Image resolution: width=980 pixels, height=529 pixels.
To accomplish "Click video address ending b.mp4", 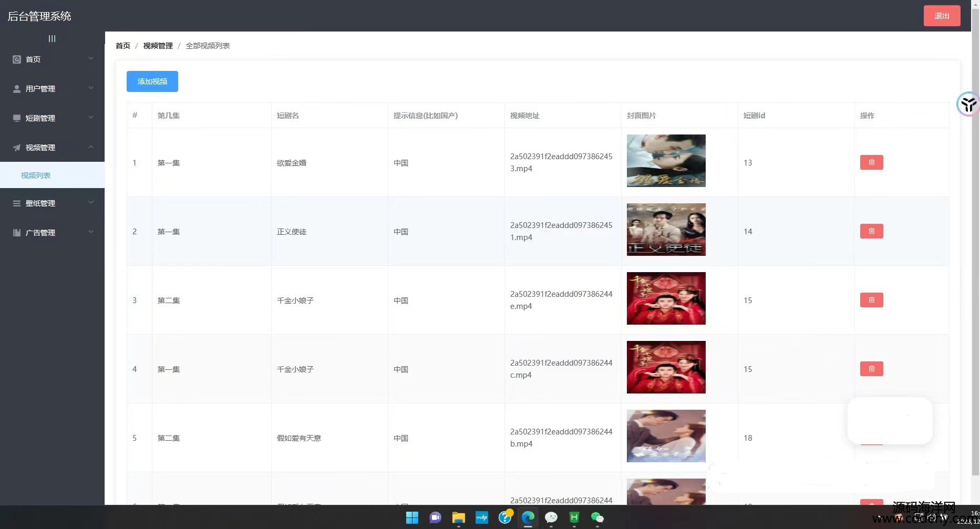I will 561,438.
